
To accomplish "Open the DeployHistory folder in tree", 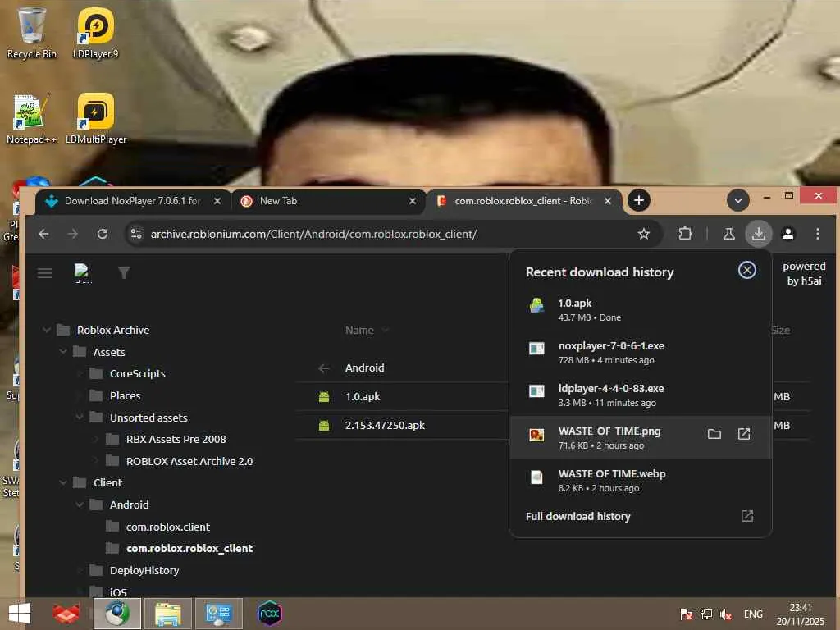I will tap(144, 571).
